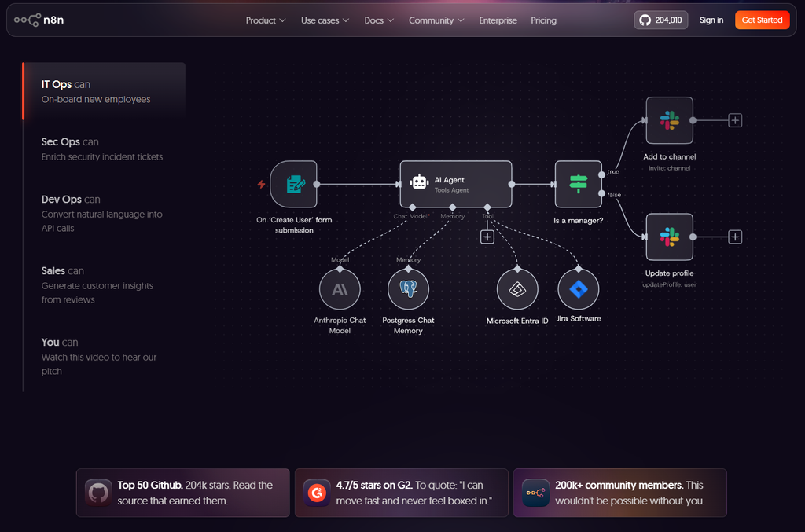Click the 'Chat Model' connector label

411,217
